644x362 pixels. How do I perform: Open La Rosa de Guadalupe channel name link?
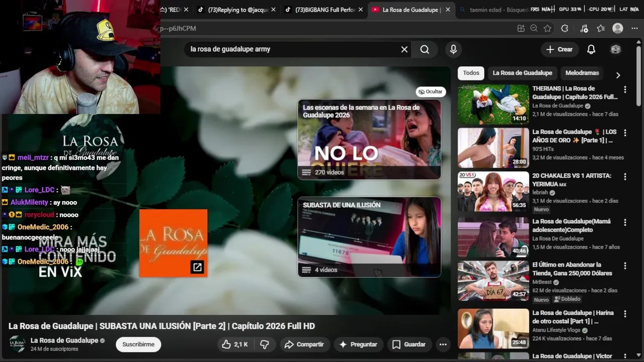pyautogui.click(x=64, y=340)
